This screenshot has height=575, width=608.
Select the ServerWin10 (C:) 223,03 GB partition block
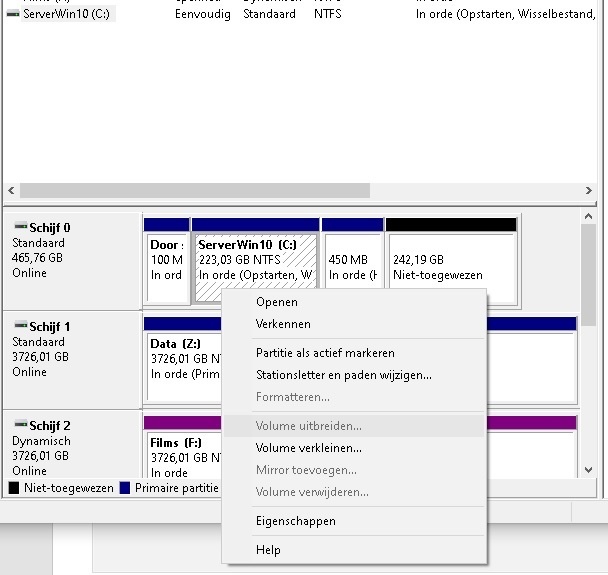[x=255, y=261]
